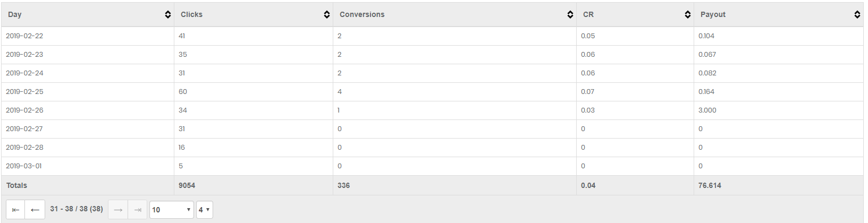Viewport: 868px width, 223px height.
Task: Click total payout value 76.614
Action: pyautogui.click(x=710, y=185)
